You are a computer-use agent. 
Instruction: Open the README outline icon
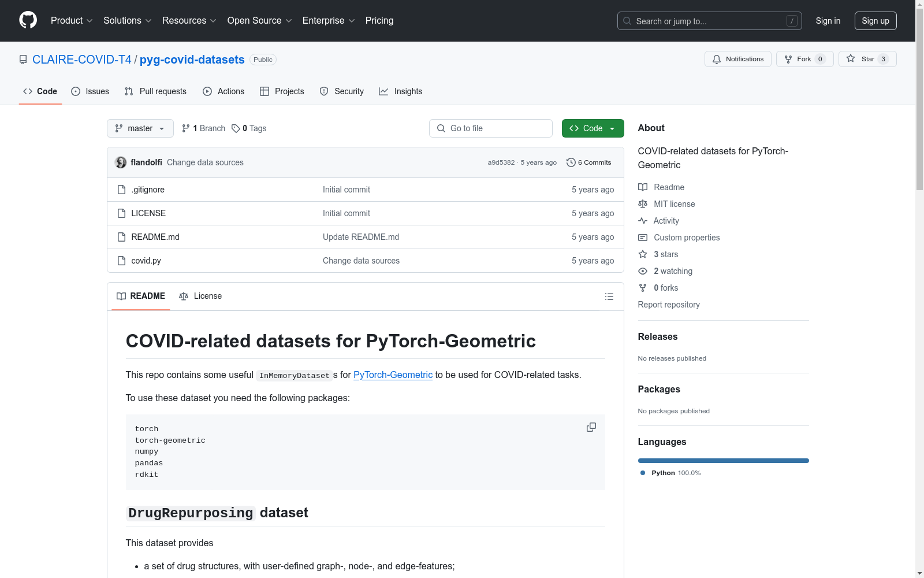[609, 297]
